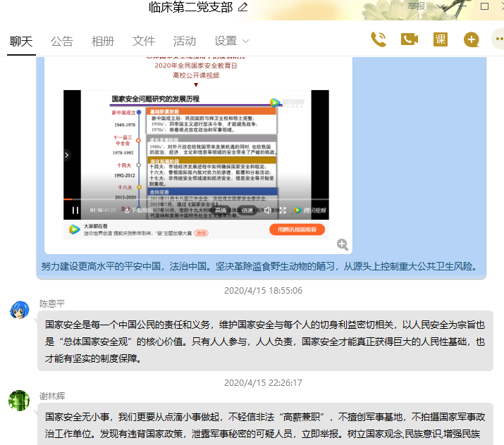Start a group video call

point(410,39)
